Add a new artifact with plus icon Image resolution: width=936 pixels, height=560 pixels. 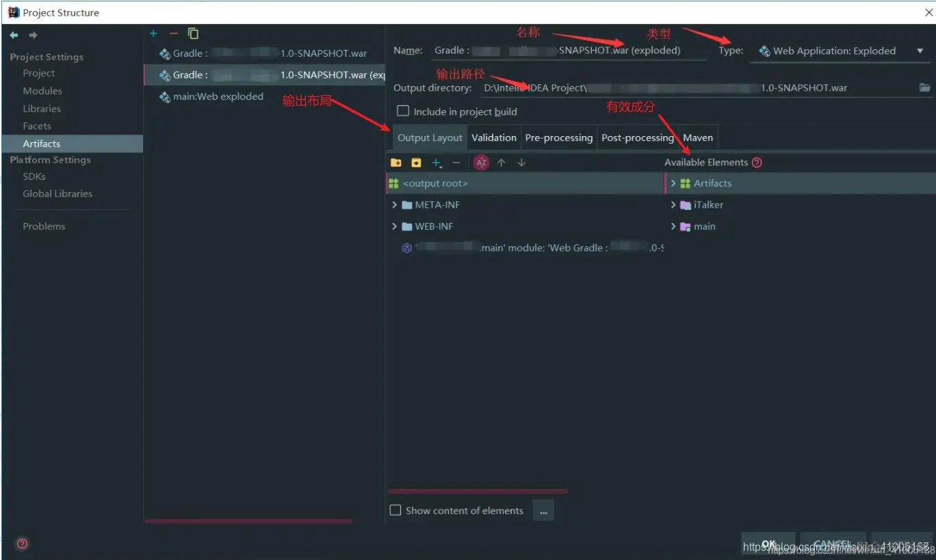click(153, 34)
